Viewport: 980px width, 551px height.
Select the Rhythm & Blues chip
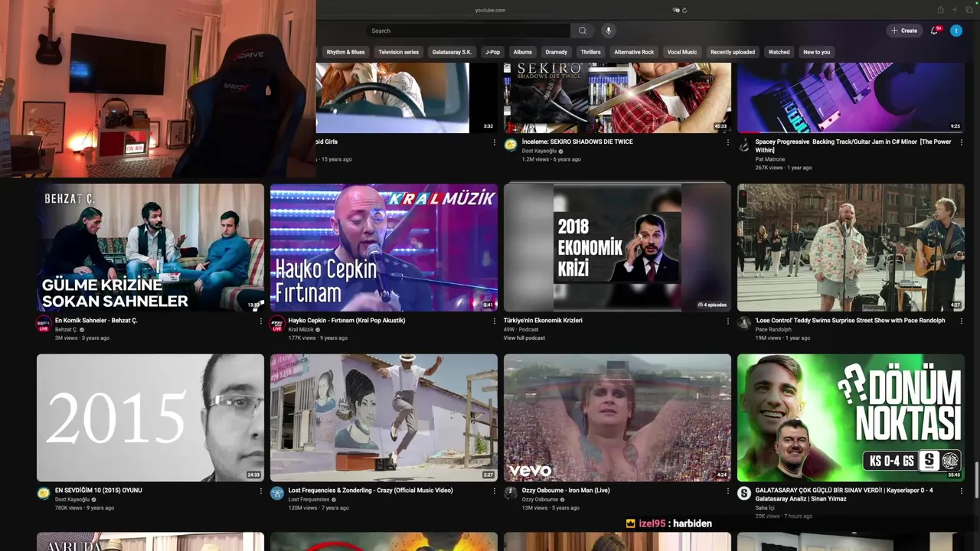tap(345, 52)
